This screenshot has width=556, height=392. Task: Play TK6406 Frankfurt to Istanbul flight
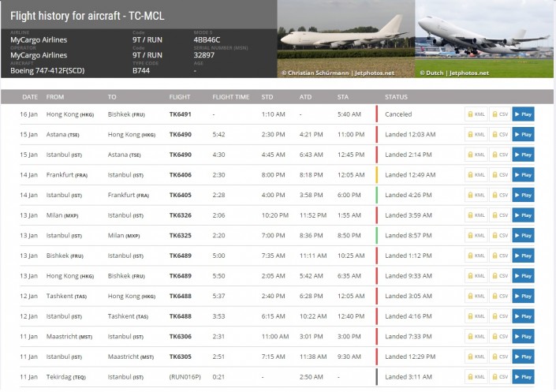pyautogui.click(x=523, y=175)
